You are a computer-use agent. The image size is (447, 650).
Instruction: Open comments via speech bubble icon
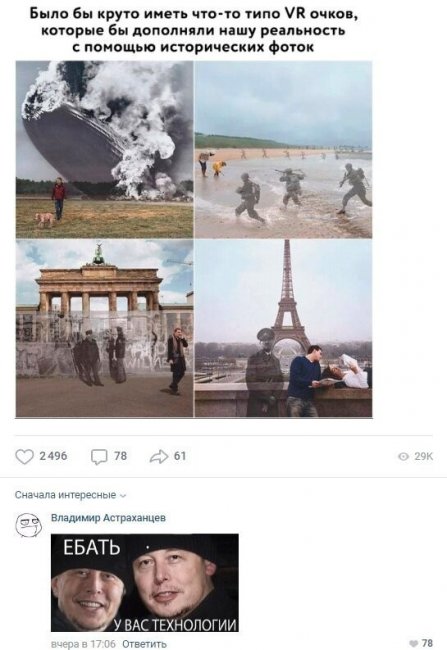point(99,457)
